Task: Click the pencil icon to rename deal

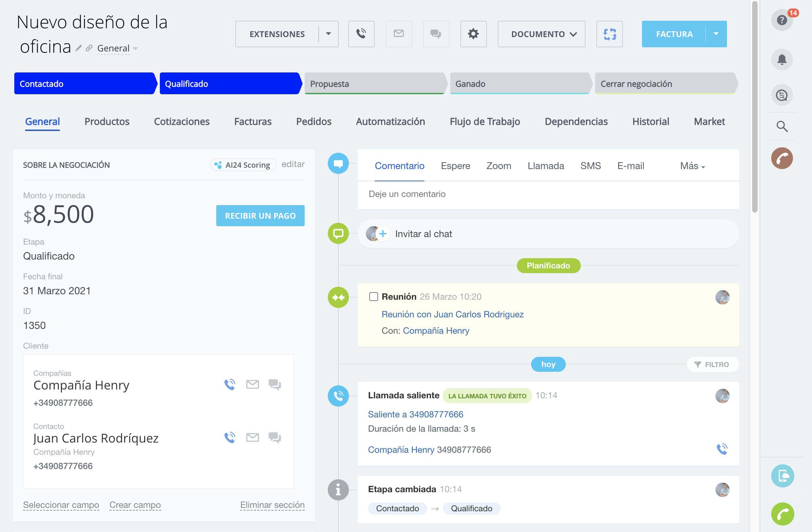Action: pos(79,48)
